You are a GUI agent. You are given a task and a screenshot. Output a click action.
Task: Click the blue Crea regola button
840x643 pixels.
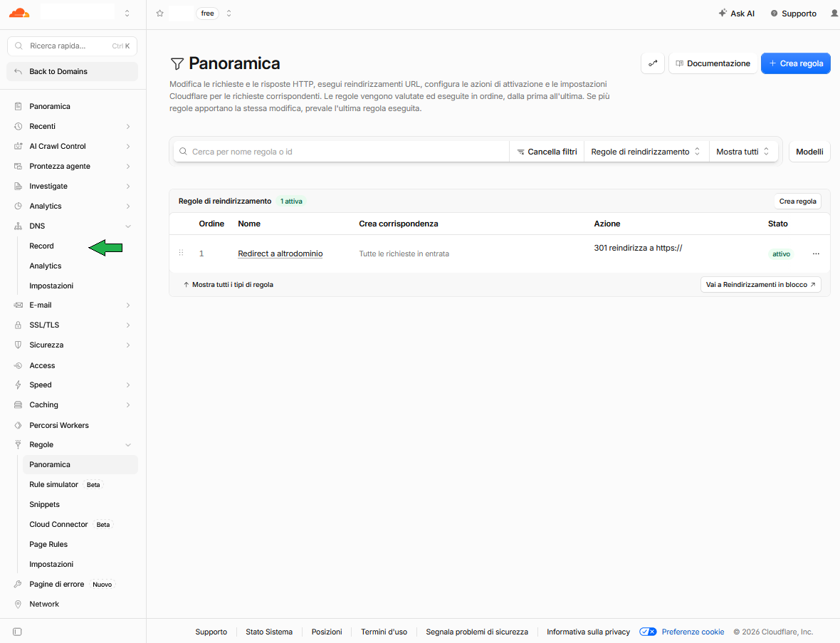[796, 63]
